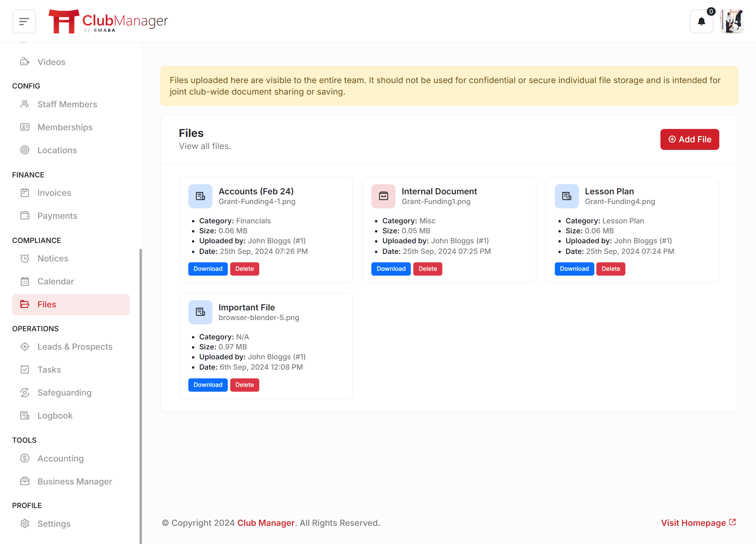Click the Accounting dollar icon
The image size is (756, 544).
click(25, 458)
